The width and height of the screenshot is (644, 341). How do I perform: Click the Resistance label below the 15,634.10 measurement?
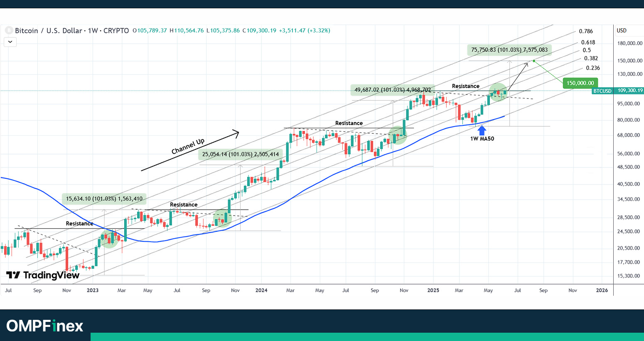[x=79, y=223]
